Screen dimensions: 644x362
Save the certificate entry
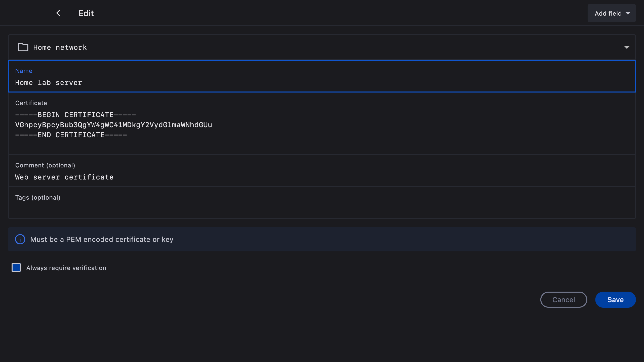615,300
